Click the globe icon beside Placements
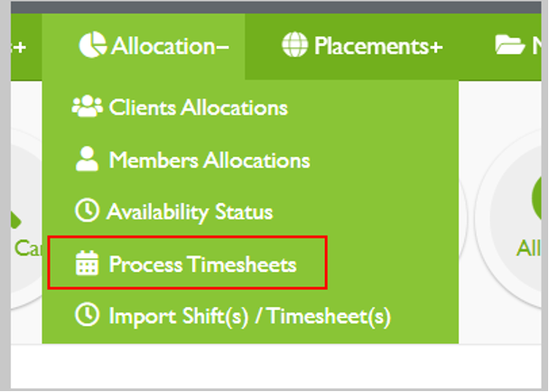 (295, 45)
